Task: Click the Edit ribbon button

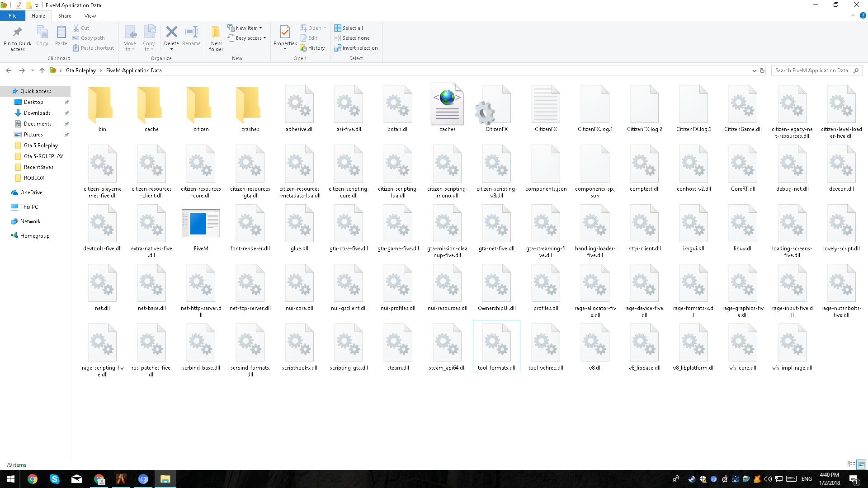Action: tap(309, 38)
